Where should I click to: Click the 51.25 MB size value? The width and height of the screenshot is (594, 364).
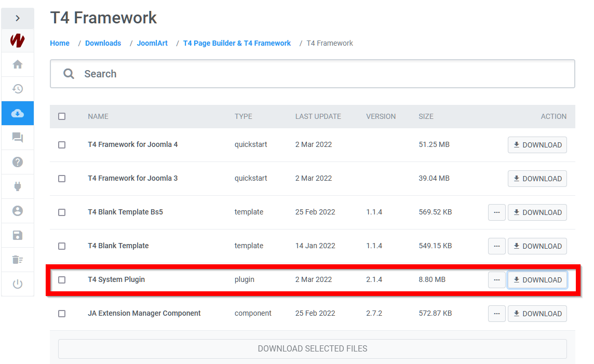tap(434, 144)
